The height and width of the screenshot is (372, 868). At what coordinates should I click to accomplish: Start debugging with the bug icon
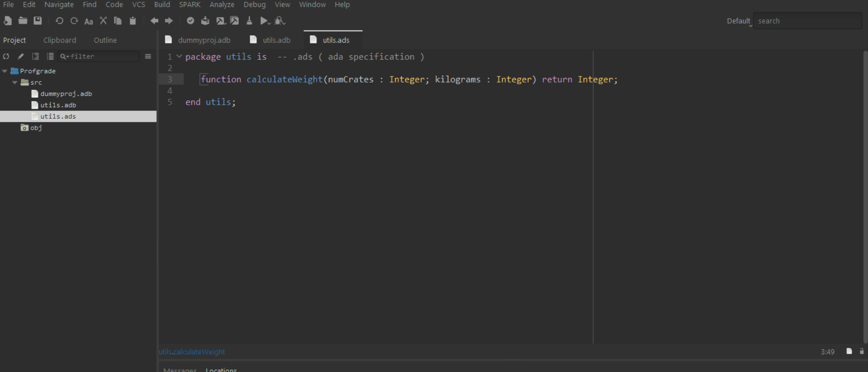[280, 21]
